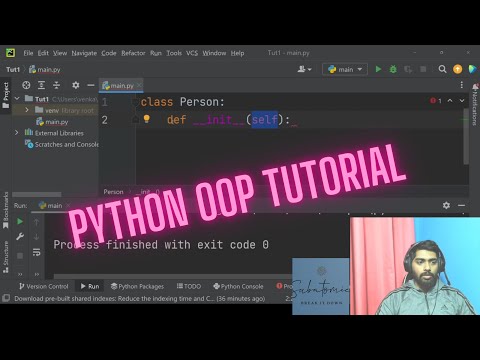Click the PyCharm logo icon

(x=10, y=53)
